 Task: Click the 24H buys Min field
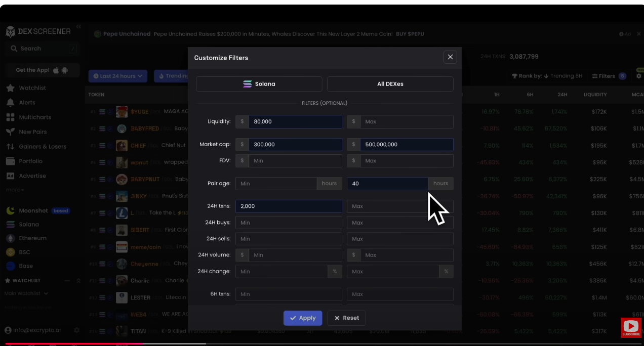coord(289,223)
